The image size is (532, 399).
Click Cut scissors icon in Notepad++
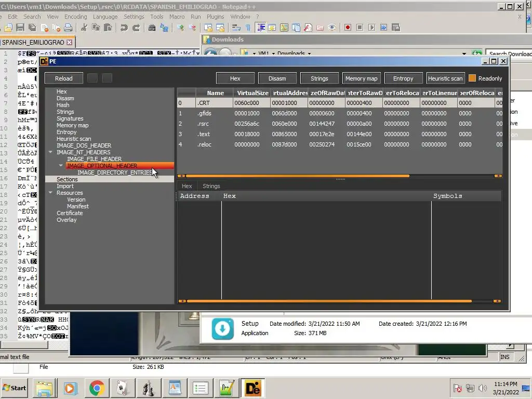[x=84, y=28]
